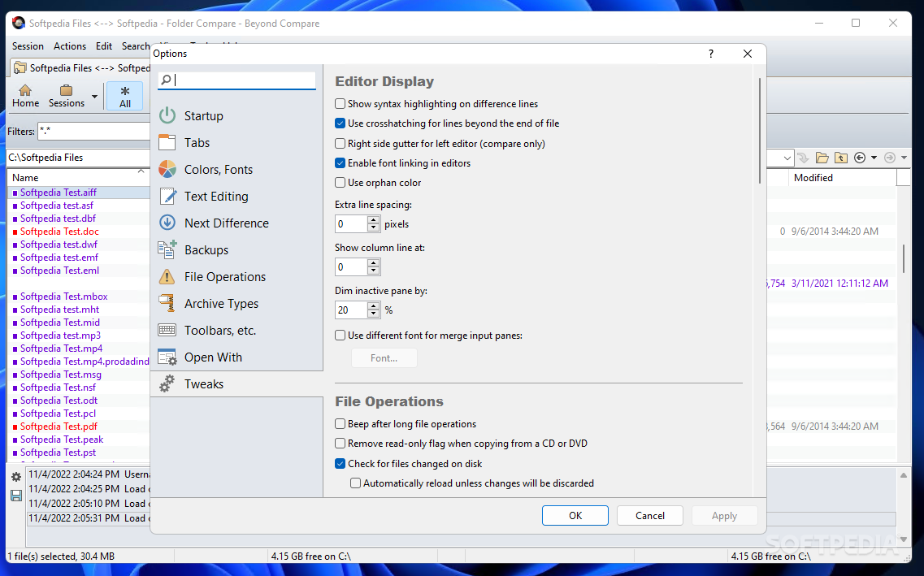Image resolution: width=924 pixels, height=576 pixels.
Task: Select the Softpedia Files session tab
Action: (80, 67)
